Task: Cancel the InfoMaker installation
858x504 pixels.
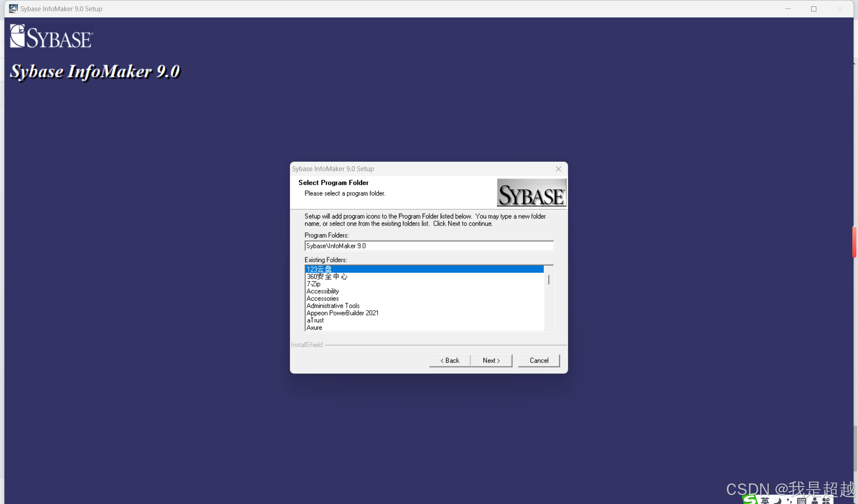Action: 538,360
